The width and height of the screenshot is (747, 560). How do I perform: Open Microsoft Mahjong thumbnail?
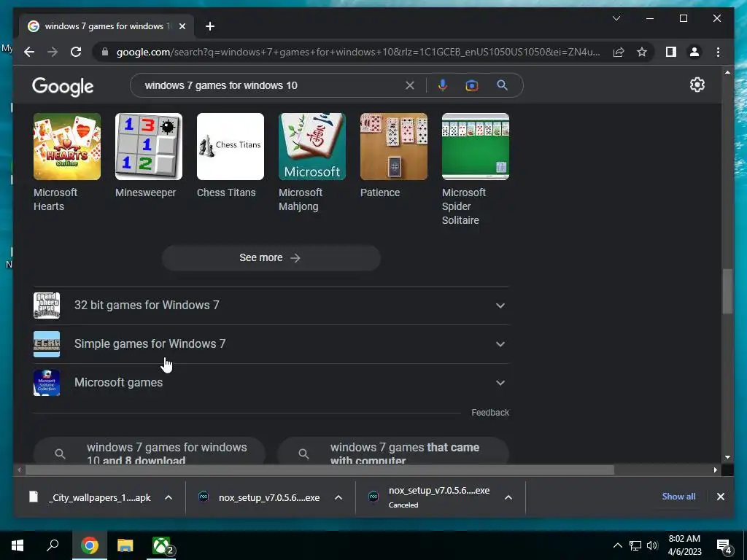pyautogui.click(x=312, y=147)
